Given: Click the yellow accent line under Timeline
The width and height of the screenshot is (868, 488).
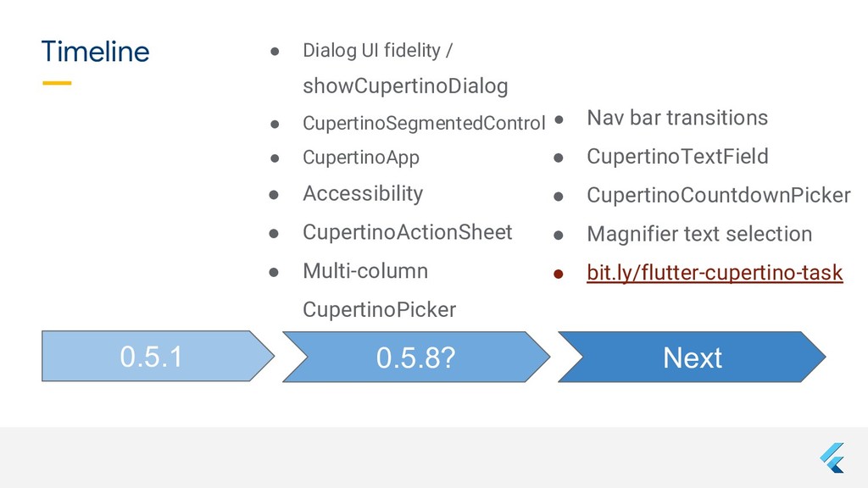Looking at the screenshot, I should pos(57,83).
